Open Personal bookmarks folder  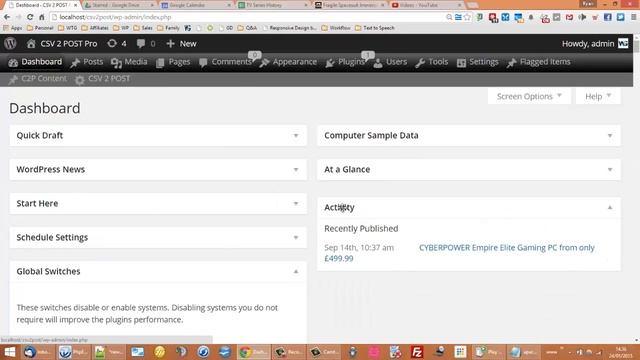tap(40, 28)
